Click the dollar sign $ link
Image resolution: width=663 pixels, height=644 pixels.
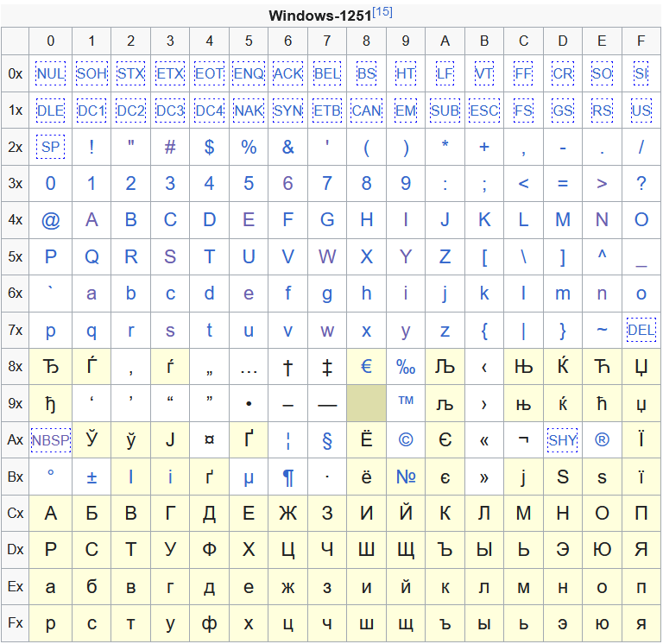tap(209, 147)
